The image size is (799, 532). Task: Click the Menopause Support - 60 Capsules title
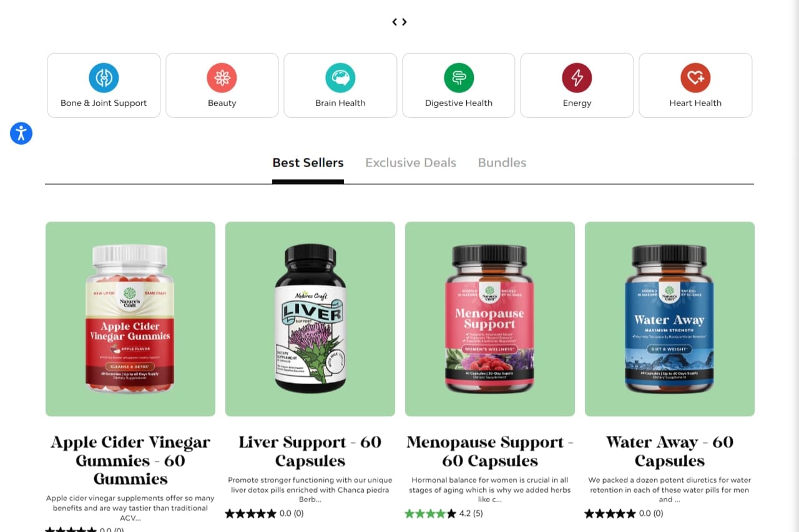[490, 452]
